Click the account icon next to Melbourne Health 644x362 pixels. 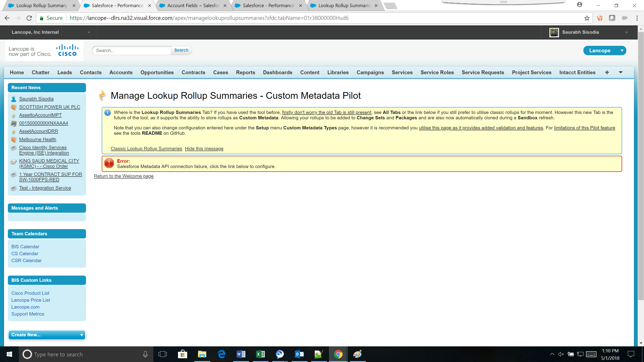(13, 140)
